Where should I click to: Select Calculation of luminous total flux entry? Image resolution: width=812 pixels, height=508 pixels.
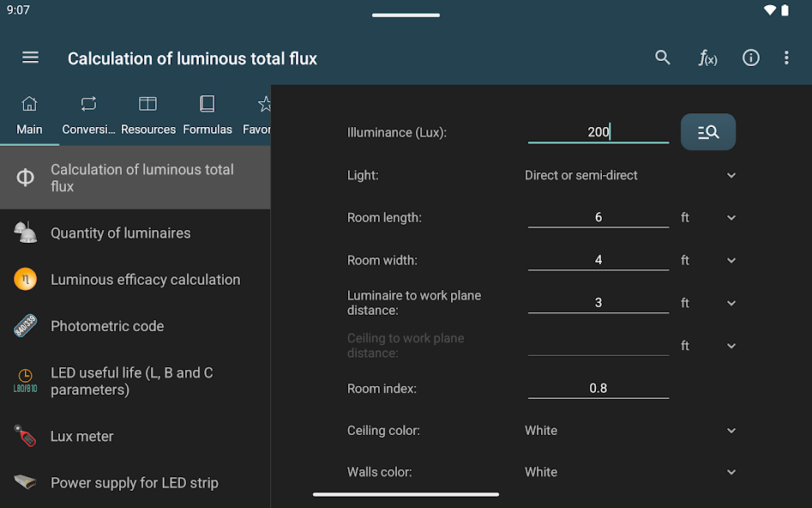(135, 178)
